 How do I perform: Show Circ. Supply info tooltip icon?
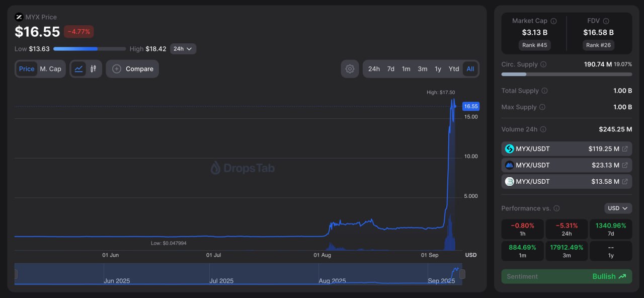click(x=543, y=64)
